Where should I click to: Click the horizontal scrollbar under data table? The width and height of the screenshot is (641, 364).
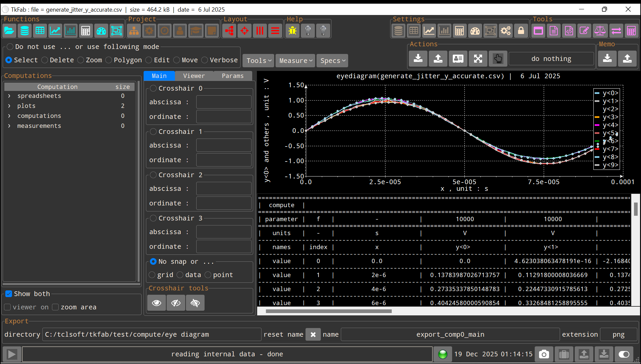tap(328, 311)
